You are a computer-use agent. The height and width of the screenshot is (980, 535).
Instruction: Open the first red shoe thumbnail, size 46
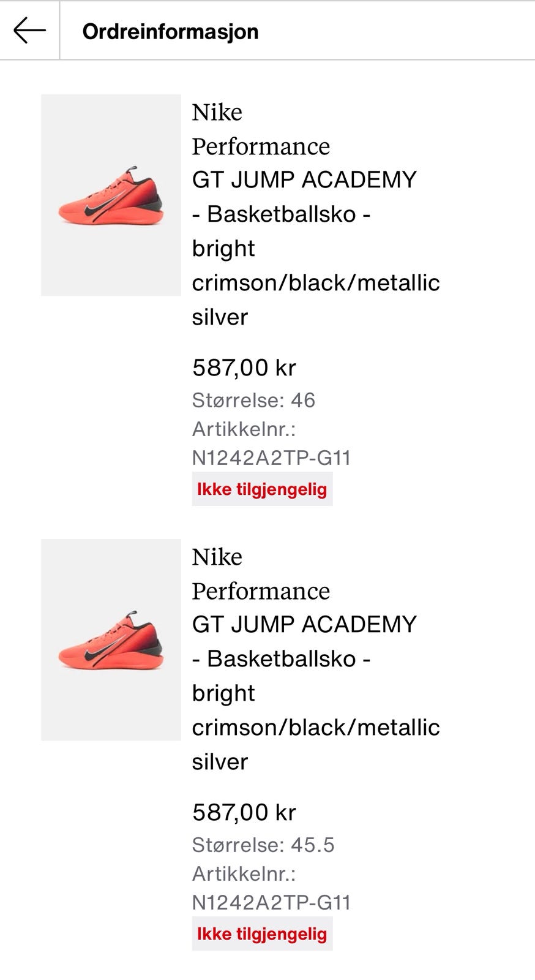[111, 195]
